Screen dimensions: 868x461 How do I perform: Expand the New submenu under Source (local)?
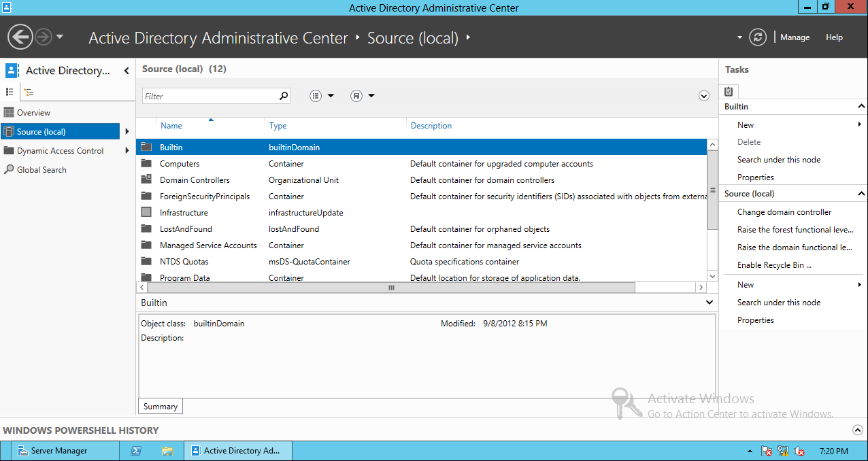pyautogui.click(x=861, y=284)
